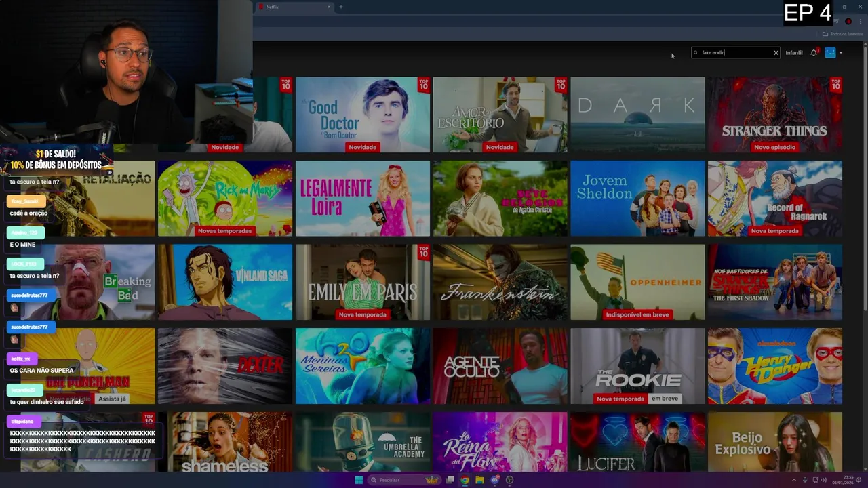Select the Dexter series thumbnail
The image size is (868, 488).
point(225,366)
